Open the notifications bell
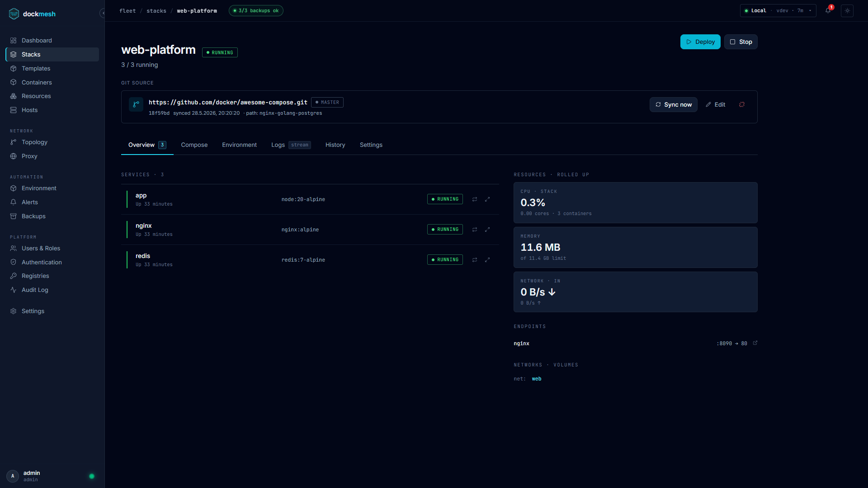The height and width of the screenshot is (488, 868). click(828, 10)
